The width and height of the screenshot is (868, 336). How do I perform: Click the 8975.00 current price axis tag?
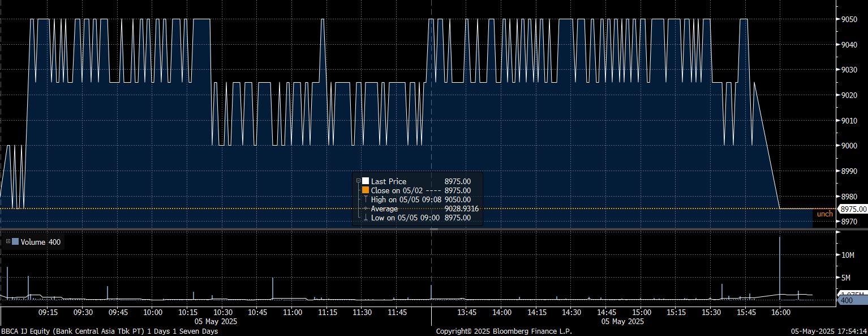tap(853, 209)
